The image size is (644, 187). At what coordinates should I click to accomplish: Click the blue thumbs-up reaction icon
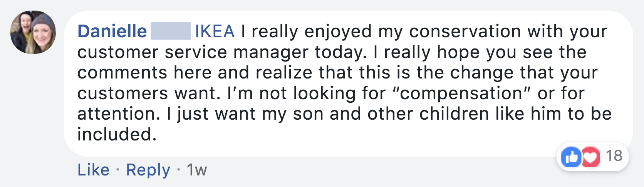coord(571,157)
